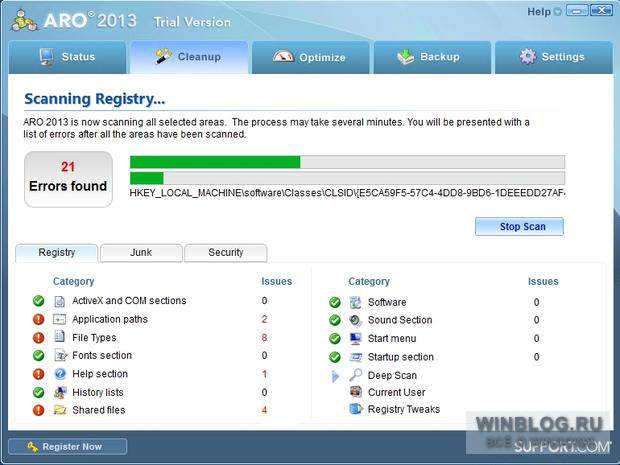The image size is (620, 465).
Task: Click green check status for Fonts section
Action: point(39,355)
